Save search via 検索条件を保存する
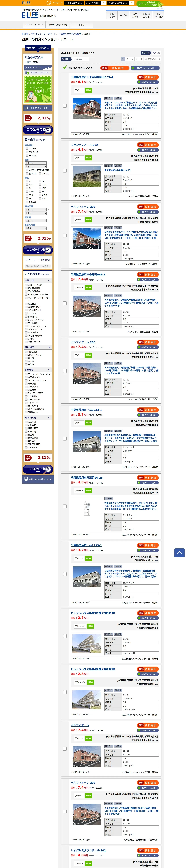This screenshot has height=868, width=186. tap(38, 72)
